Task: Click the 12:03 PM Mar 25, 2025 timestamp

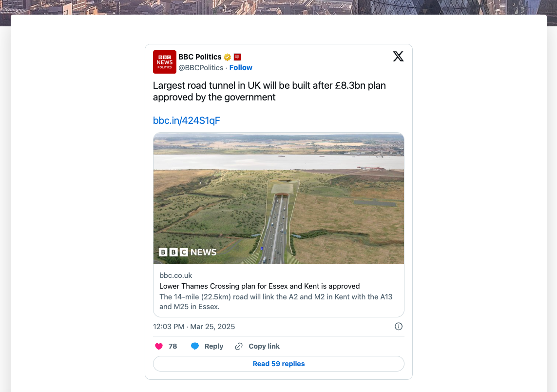Action: coord(194,327)
